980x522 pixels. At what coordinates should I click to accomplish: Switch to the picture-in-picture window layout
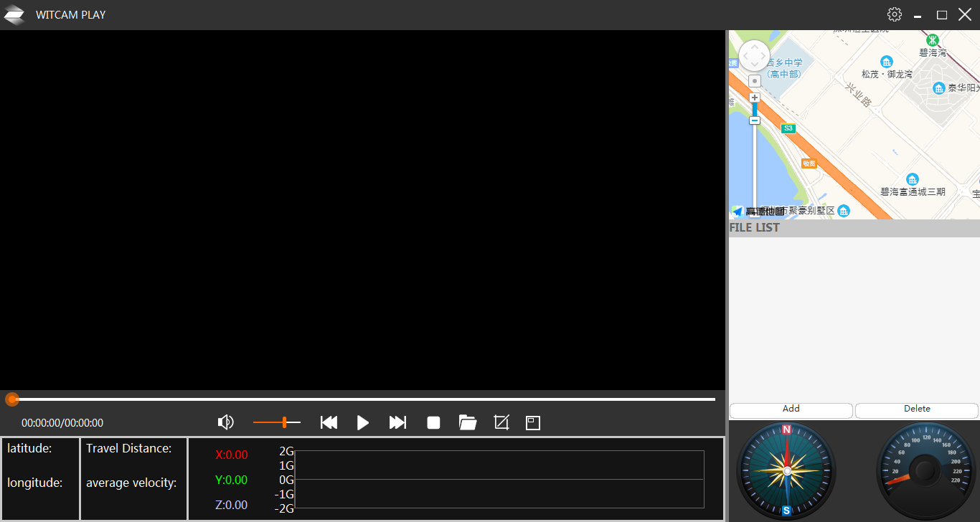tap(533, 422)
